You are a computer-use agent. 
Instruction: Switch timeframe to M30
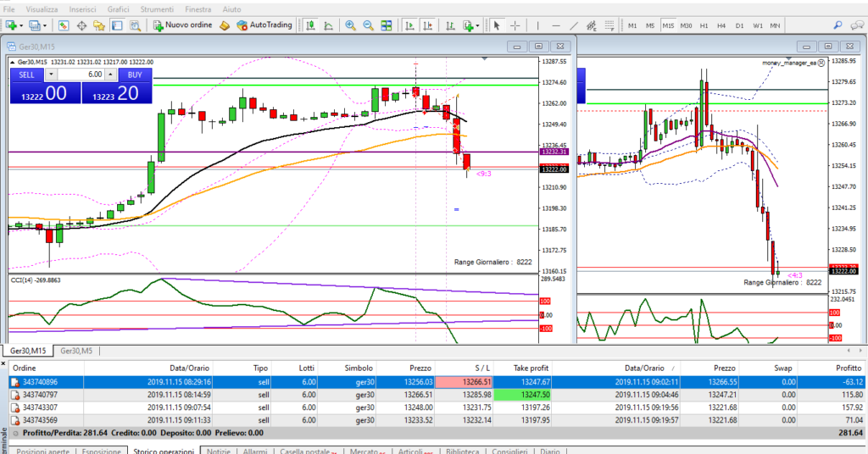click(686, 25)
